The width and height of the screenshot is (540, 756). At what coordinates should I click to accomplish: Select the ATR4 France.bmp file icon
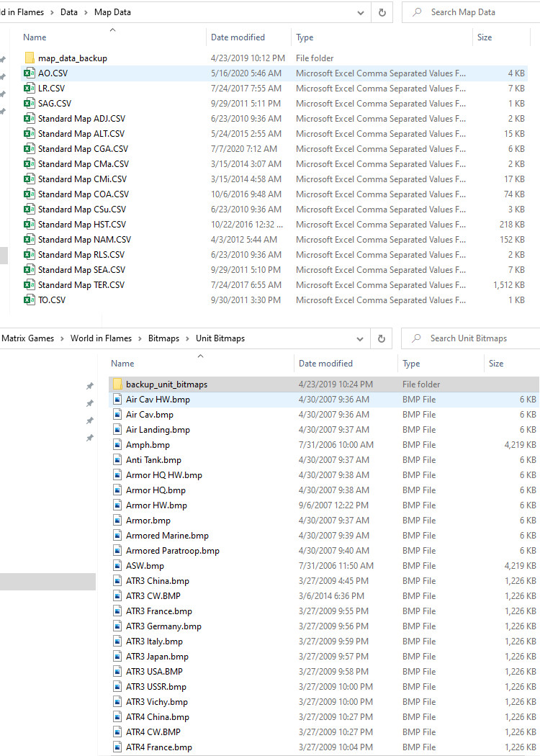[117, 747]
